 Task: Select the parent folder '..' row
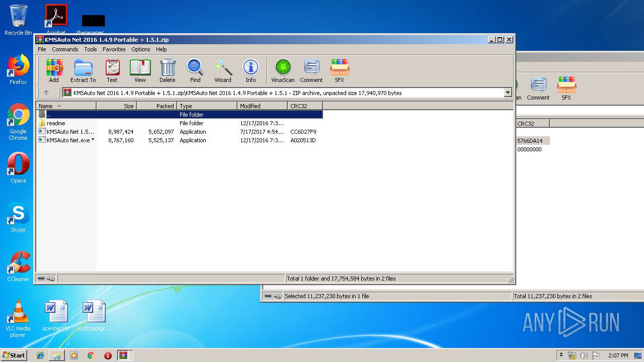[180, 115]
